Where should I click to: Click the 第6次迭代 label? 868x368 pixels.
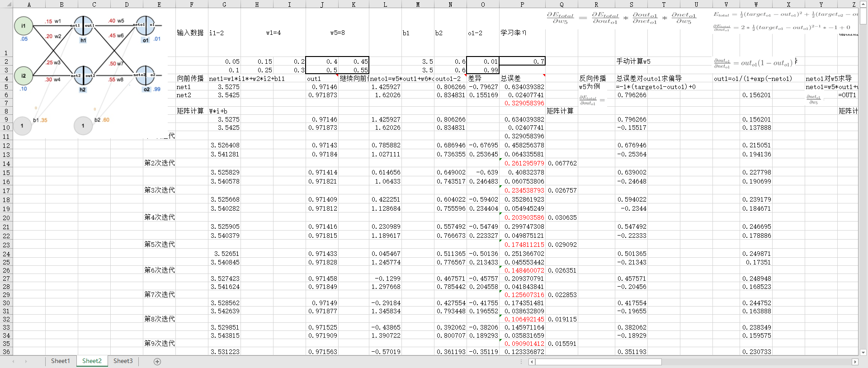click(159, 270)
